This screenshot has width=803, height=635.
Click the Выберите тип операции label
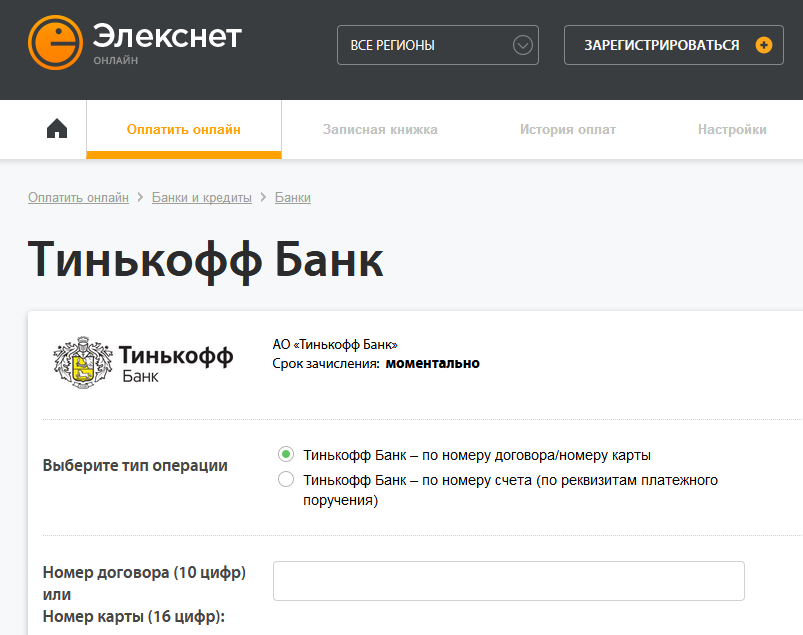pos(135,465)
